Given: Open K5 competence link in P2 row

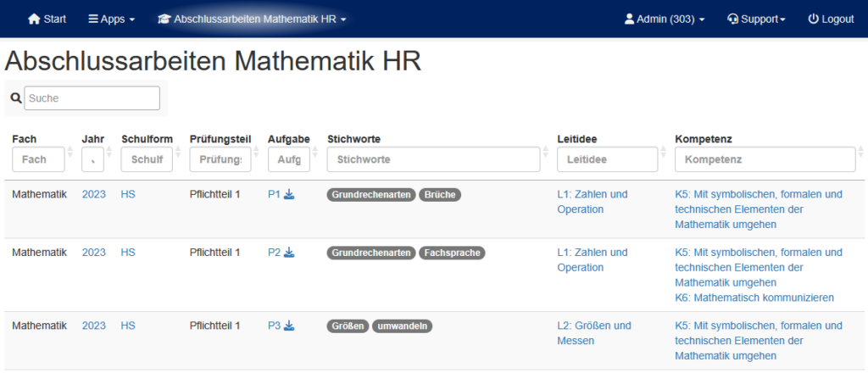Looking at the screenshot, I should click(x=759, y=267).
